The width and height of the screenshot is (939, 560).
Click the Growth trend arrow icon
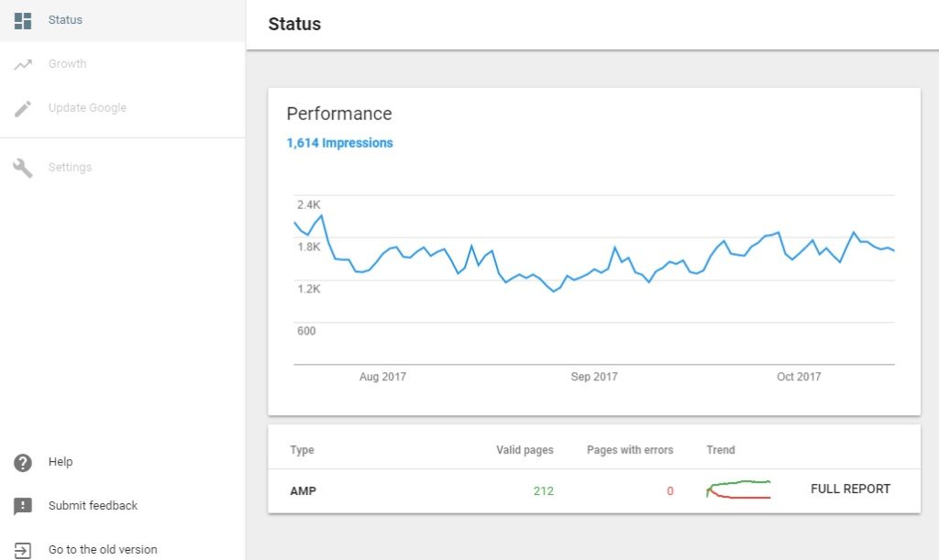(23, 64)
